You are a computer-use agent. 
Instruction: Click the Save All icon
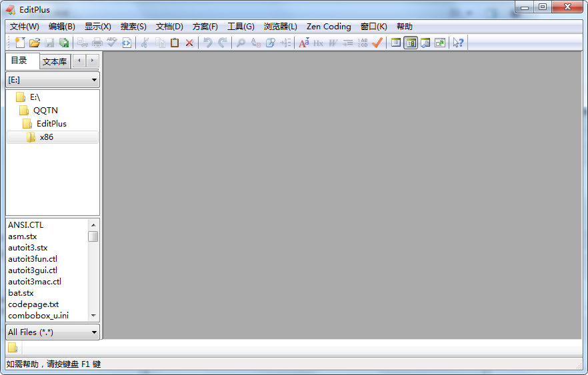[x=64, y=43]
